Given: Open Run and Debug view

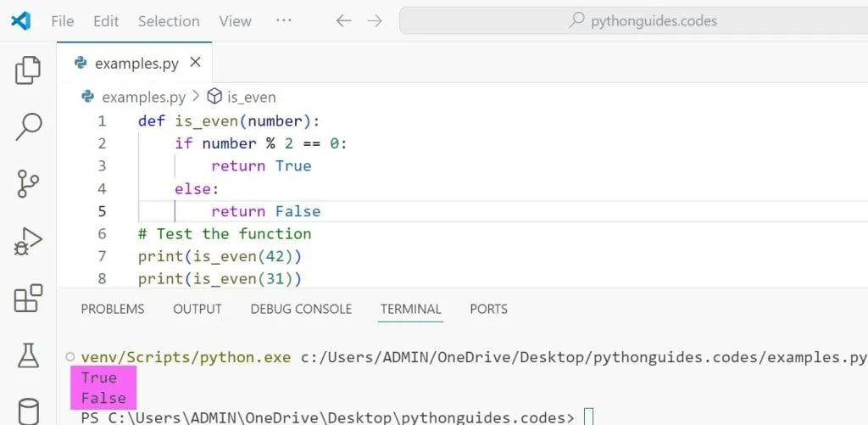Looking at the screenshot, I should click(28, 241).
